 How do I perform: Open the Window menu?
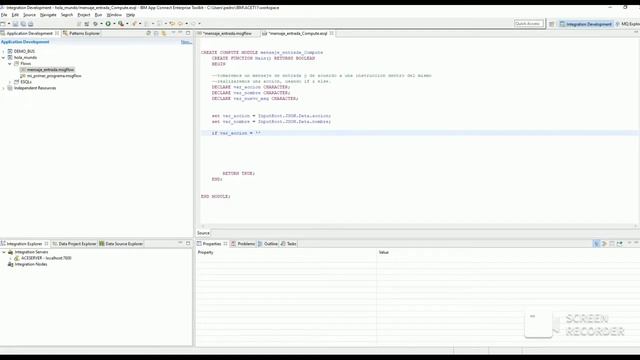point(114,15)
